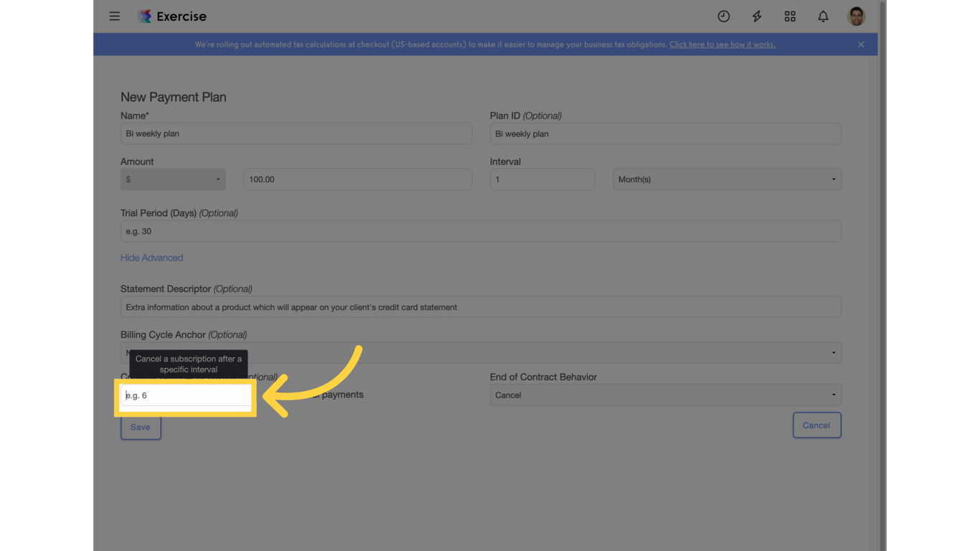The image size is (980, 551).
Task: Open the history clock icon
Action: tap(724, 16)
